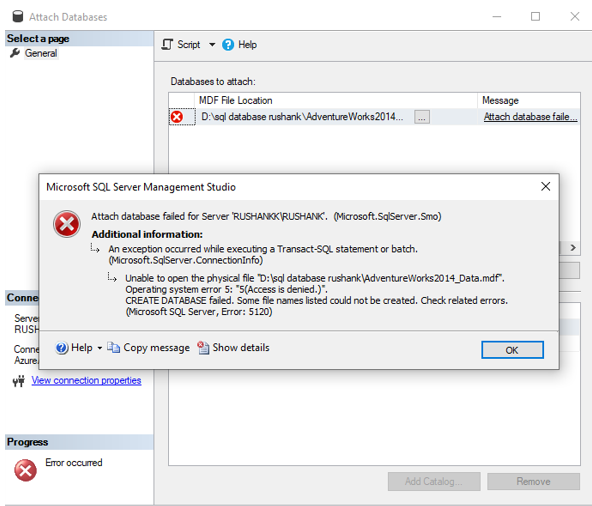Screen dimensions: 592x506
Task: Click the Script toolbar button
Action: coord(181,45)
